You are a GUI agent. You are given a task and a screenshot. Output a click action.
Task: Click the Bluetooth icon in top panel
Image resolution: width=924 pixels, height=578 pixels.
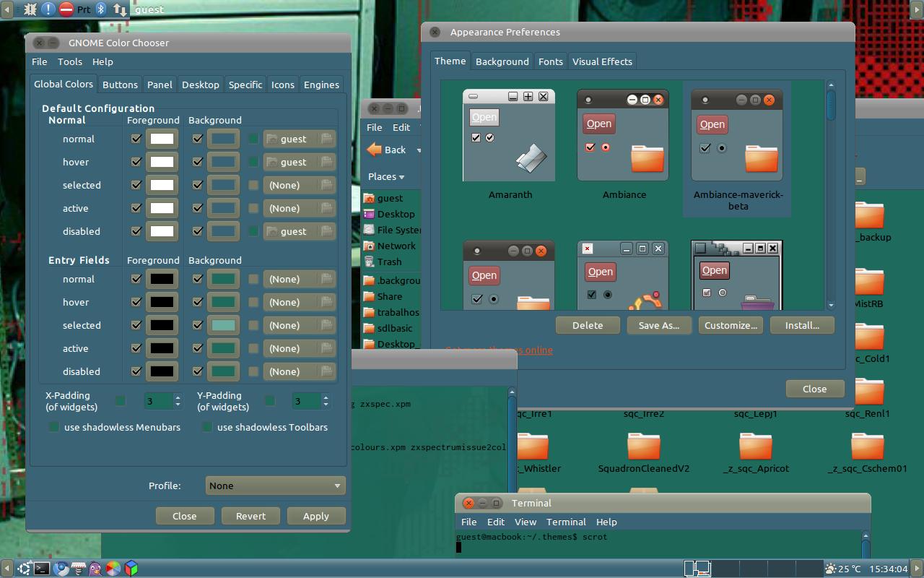click(x=101, y=9)
